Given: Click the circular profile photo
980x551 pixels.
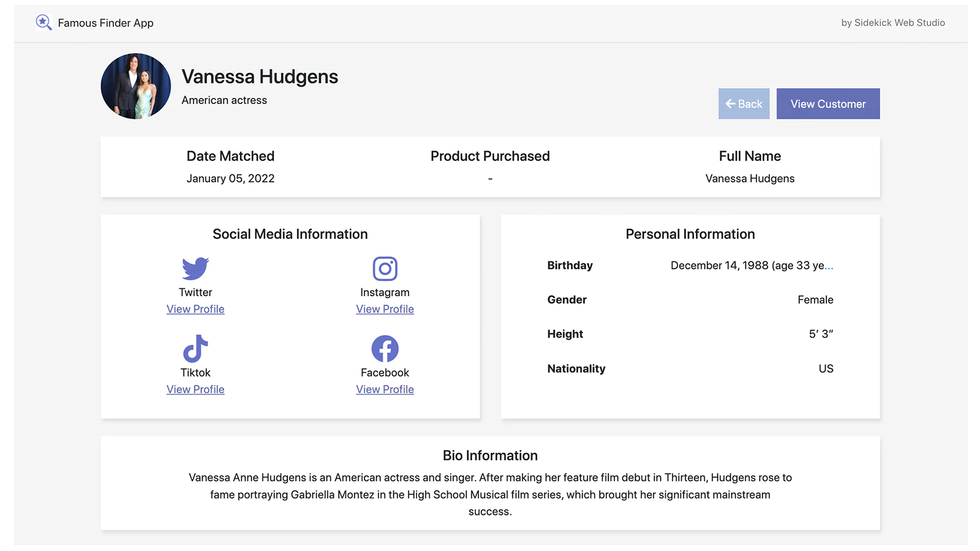Looking at the screenshot, I should (135, 86).
